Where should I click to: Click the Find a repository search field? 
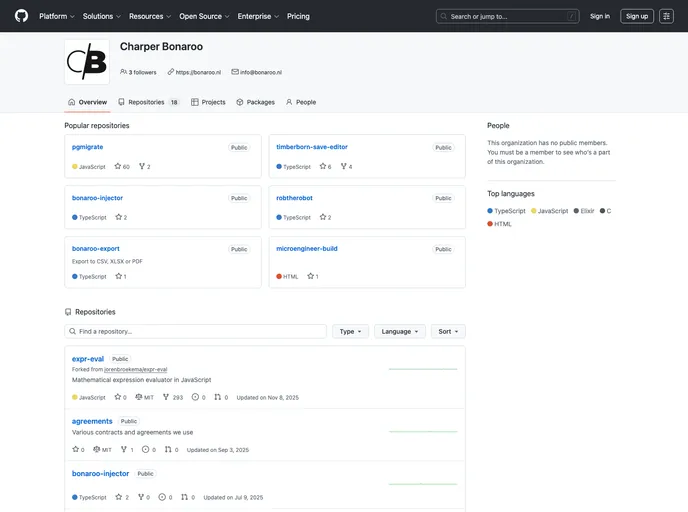tap(196, 331)
